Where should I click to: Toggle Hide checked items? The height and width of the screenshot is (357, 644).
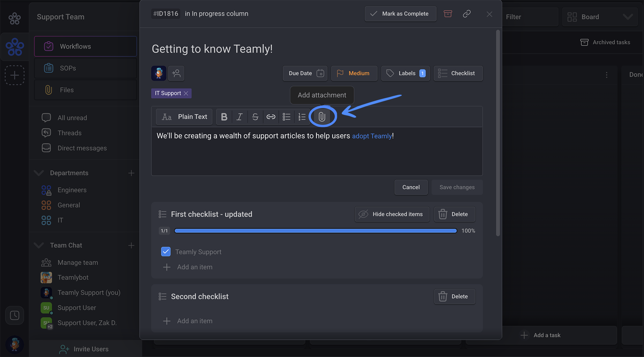click(x=392, y=214)
